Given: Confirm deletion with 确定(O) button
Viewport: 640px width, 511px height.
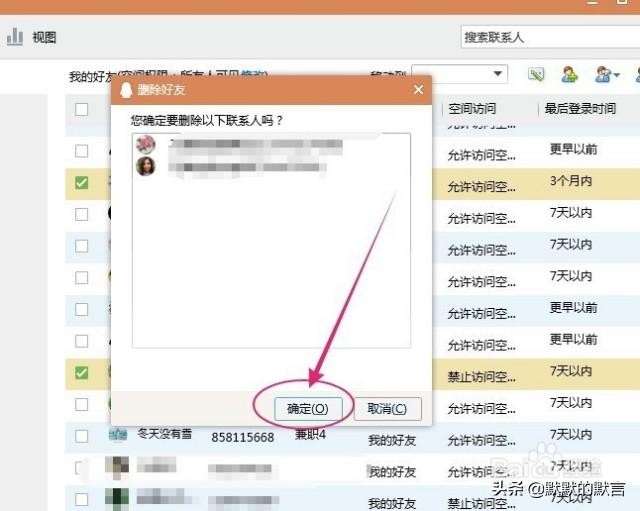Looking at the screenshot, I should [x=307, y=408].
